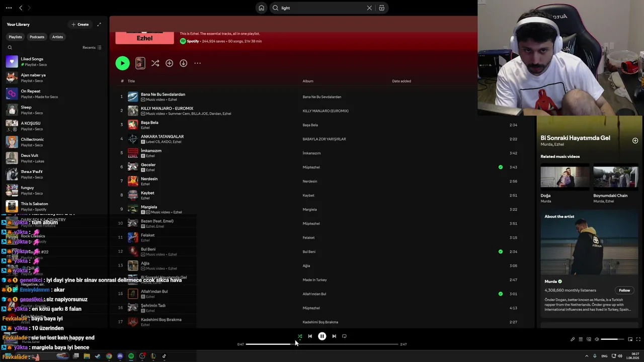Open Discord from the taskbar
Viewport: 644px width, 362px height.
(x=120, y=356)
